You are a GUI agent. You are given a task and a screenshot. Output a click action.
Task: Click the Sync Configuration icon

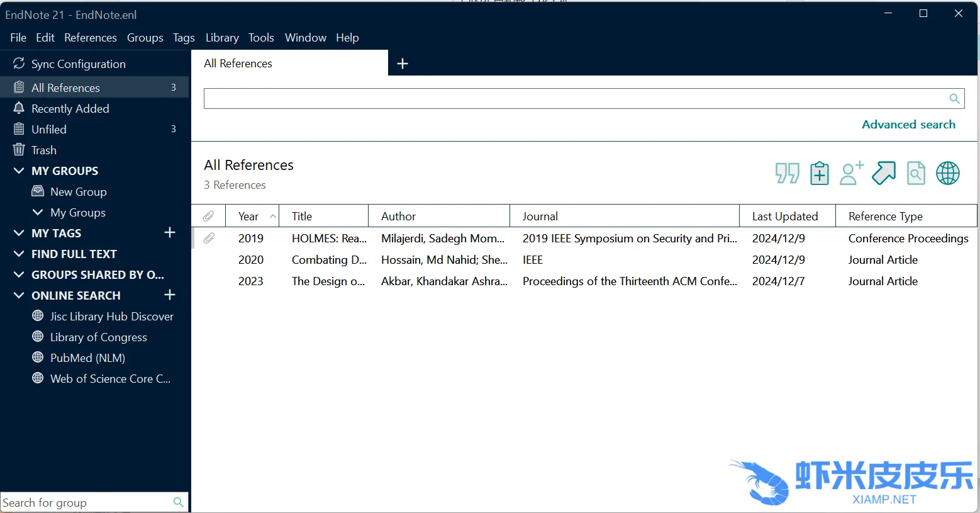click(x=19, y=64)
